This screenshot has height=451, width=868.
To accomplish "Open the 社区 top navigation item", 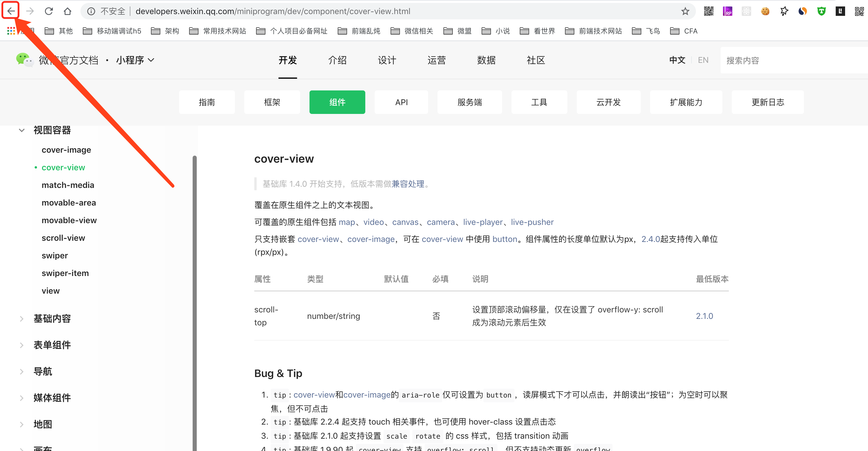I will (x=535, y=60).
